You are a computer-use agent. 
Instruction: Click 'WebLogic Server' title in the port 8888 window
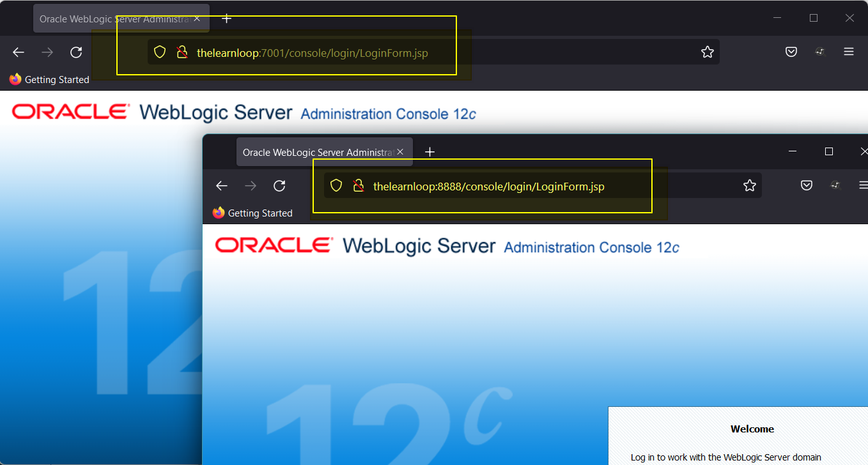(419, 246)
